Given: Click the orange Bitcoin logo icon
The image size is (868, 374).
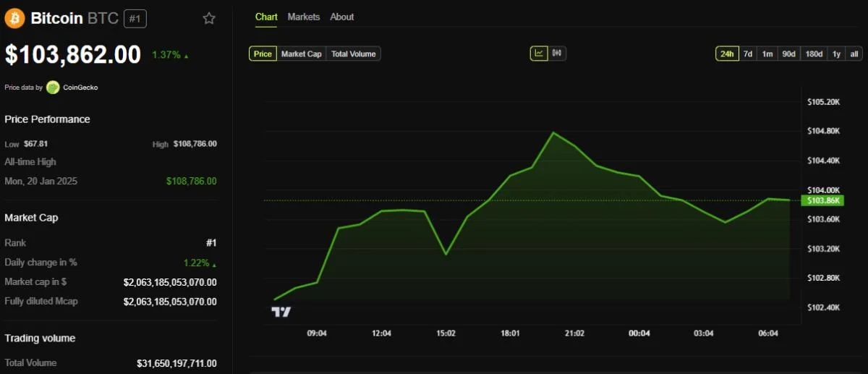Looking at the screenshot, I should [14, 19].
